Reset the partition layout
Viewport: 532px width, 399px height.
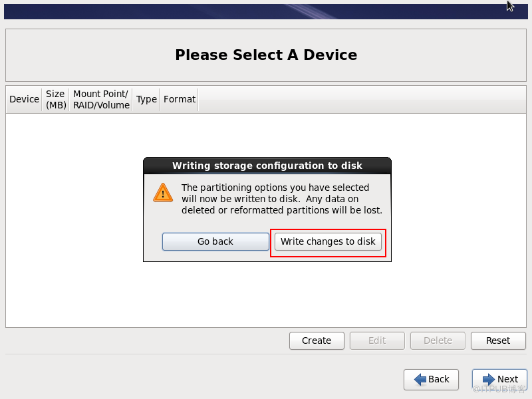point(498,340)
